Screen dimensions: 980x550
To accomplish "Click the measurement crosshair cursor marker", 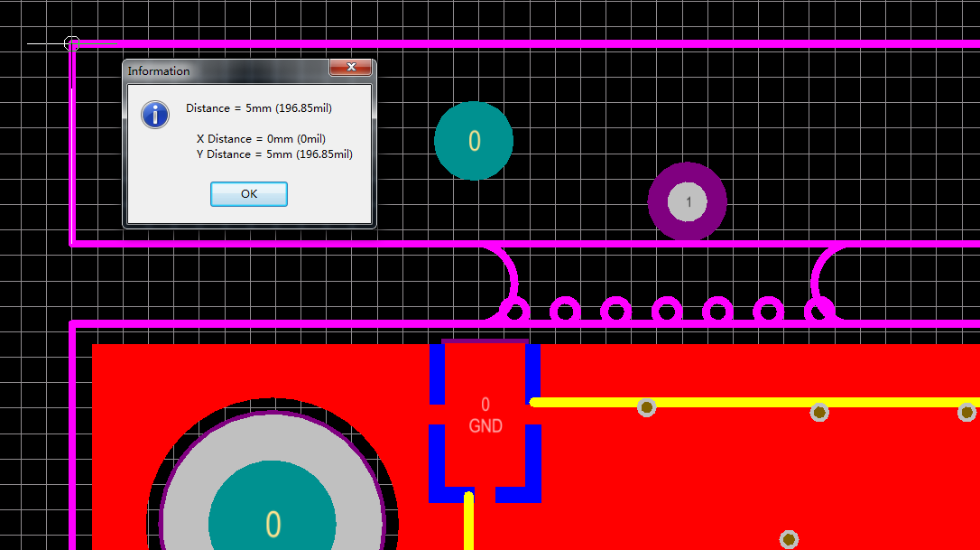I will pos(72,43).
